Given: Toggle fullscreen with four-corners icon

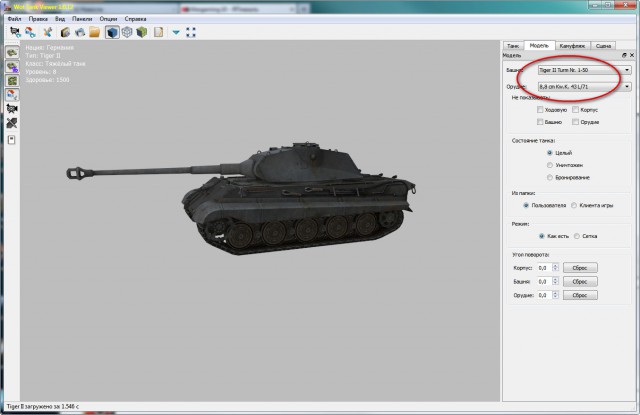Looking at the screenshot, I should click(x=191, y=32).
